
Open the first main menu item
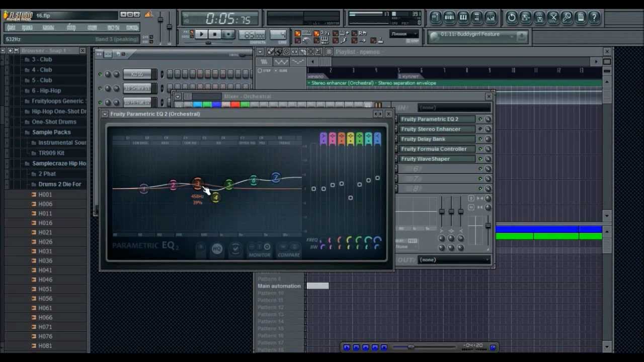(x=11, y=27)
